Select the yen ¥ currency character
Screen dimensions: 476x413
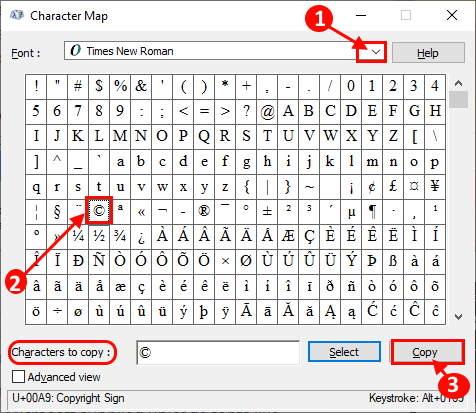click(435, 186)
